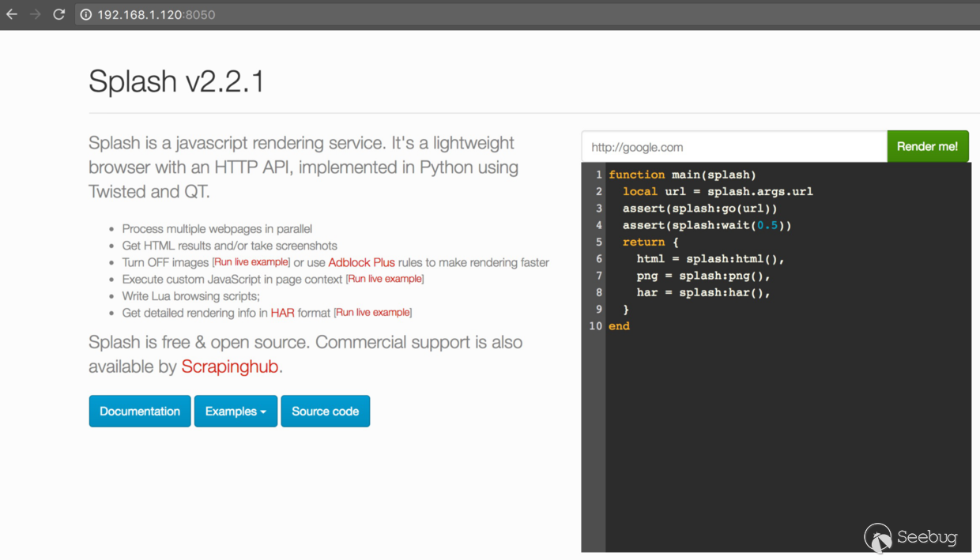Click the browser back arrow icon

tap(12, 14)
